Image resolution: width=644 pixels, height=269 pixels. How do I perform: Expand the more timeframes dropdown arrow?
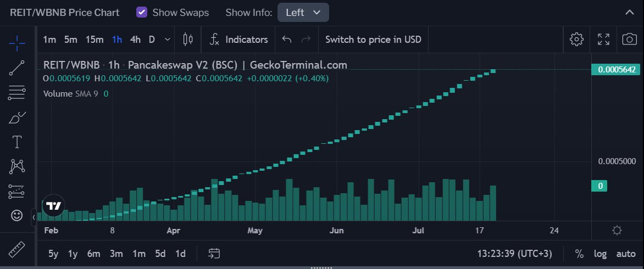(x=167, y=40)
